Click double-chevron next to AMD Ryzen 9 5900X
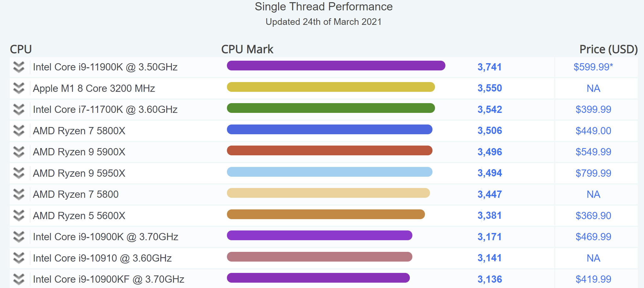The image size is (644, 288). coord(19,152)
